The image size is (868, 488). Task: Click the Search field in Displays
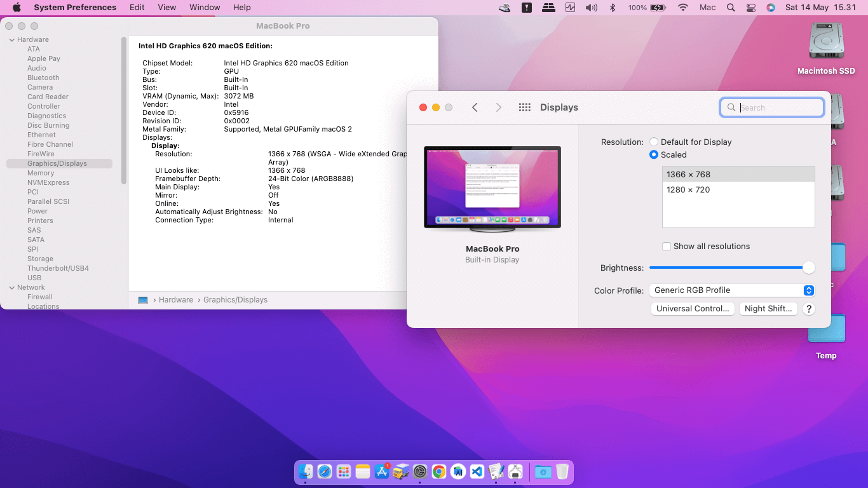(x=772, y=107)
